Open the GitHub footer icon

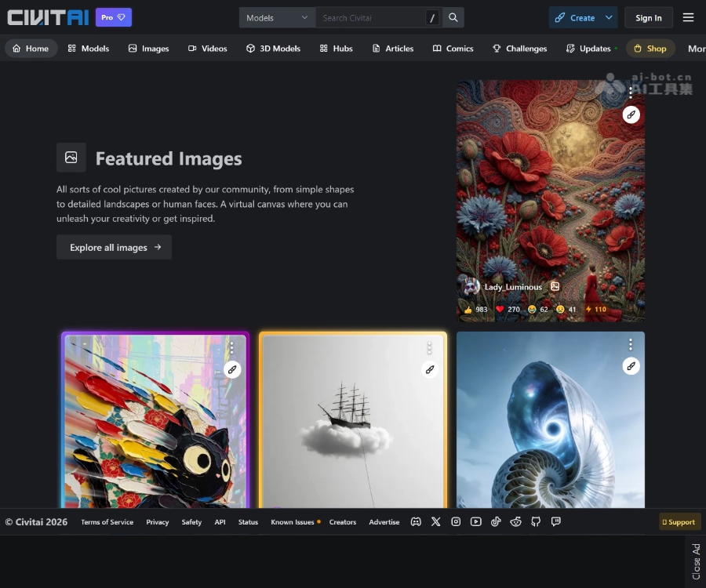click(535, 521)
